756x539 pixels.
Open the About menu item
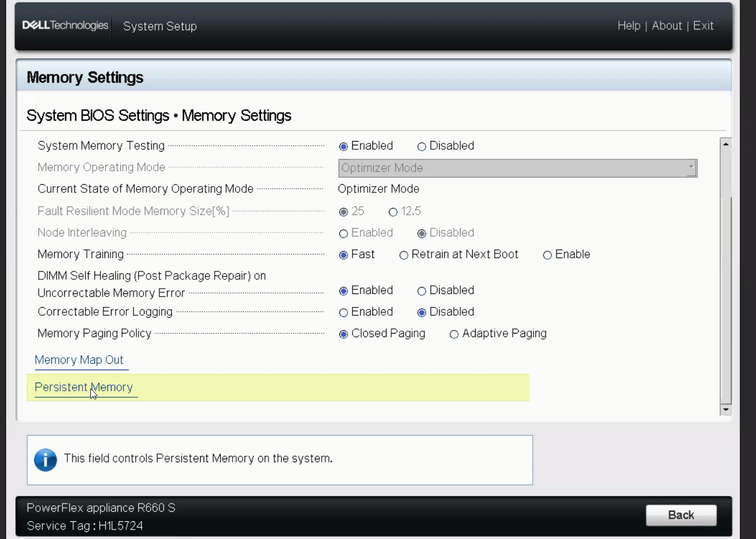point(667,26)
